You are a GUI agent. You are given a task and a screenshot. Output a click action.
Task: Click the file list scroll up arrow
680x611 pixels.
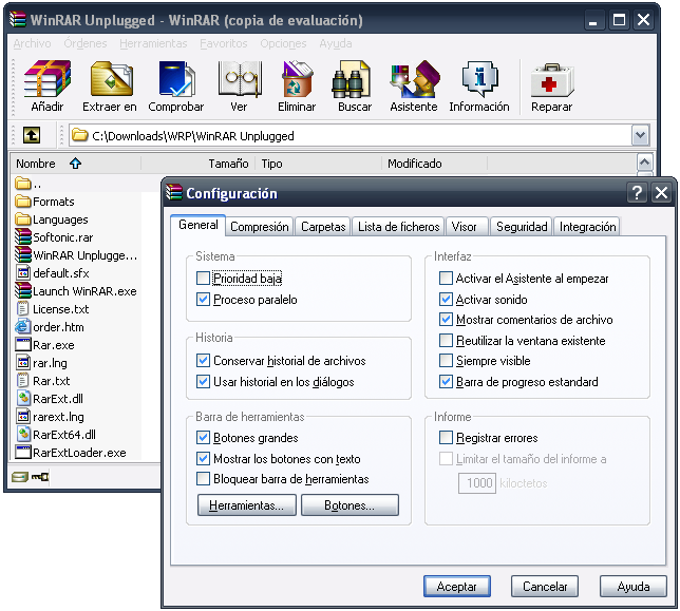[x=644, y=162]
